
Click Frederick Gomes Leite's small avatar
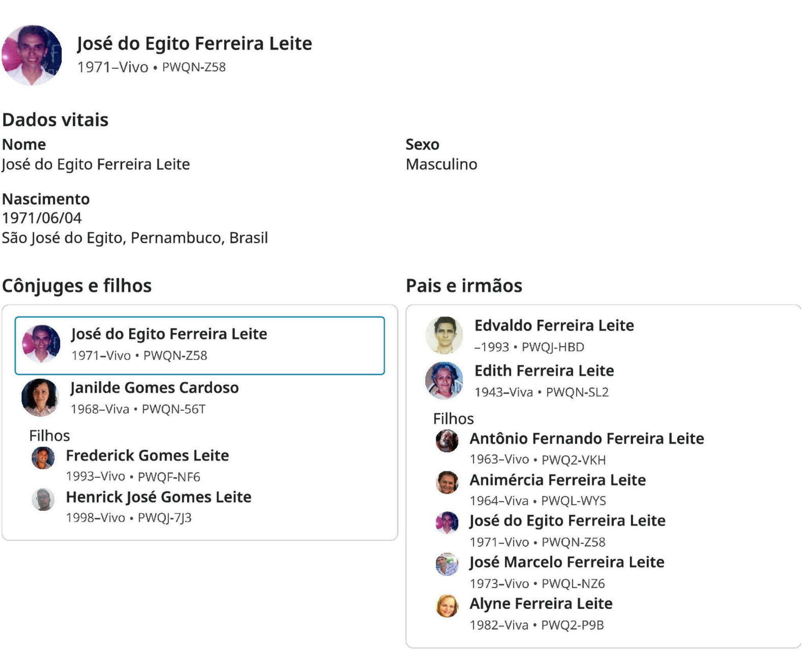[43, 458]
